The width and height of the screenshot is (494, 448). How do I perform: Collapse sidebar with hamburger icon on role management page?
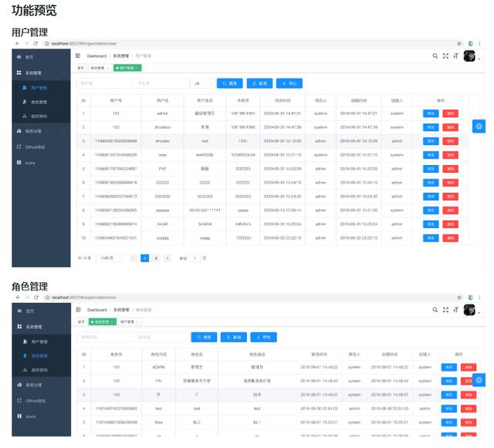pyautogui.click(x=79, y=310)
